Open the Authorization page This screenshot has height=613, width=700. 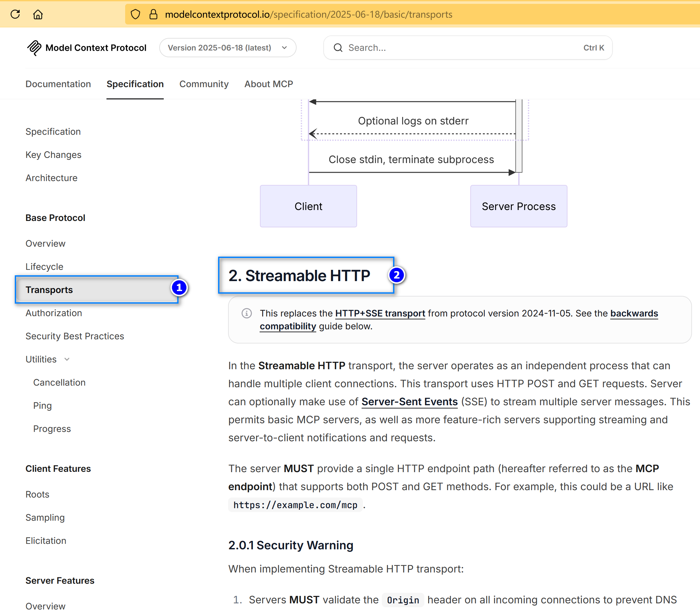point(54,313)
